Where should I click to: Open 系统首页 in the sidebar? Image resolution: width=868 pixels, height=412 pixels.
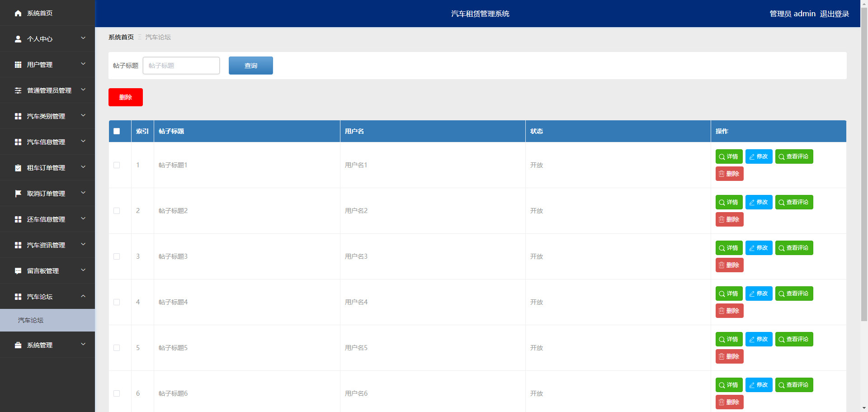click(47, 13)
